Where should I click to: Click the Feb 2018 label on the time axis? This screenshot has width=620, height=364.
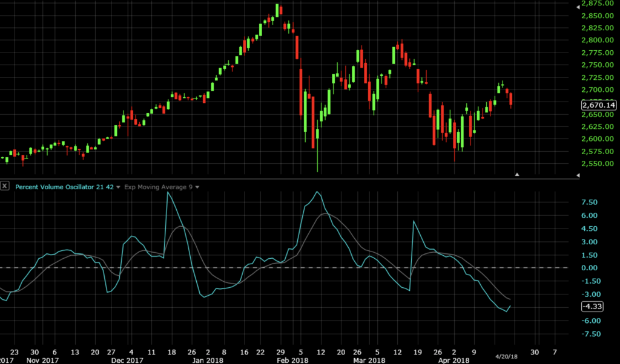(293, 359)
